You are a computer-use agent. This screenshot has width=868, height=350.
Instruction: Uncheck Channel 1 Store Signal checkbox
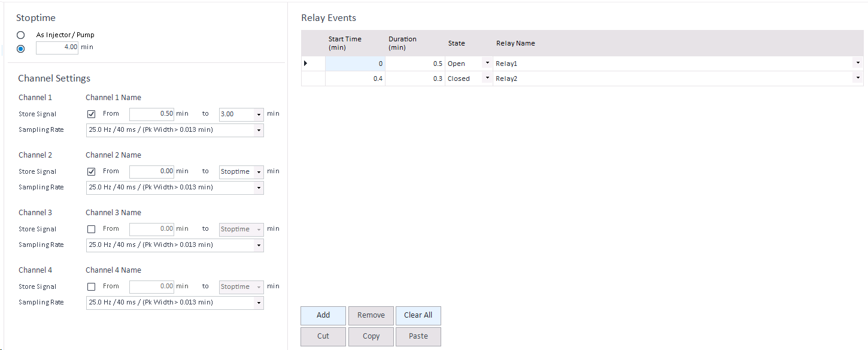coord(92,114)
